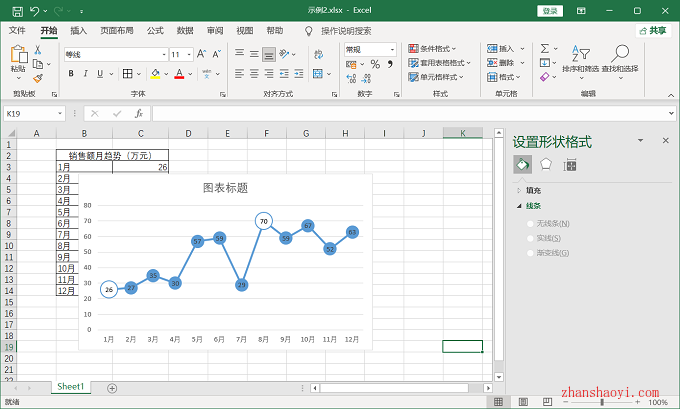Viewport: 680px width, 409px height.
Task: Align text to the left
Action: 239,74
